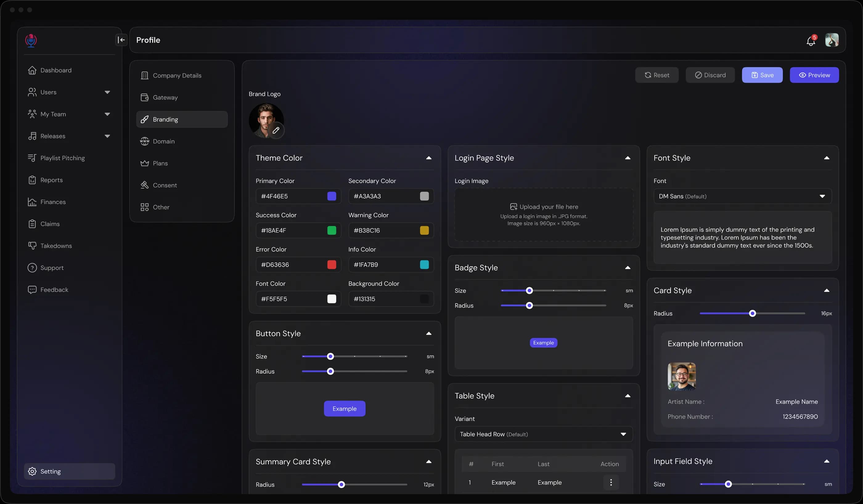Collapse the Summary Card Style section
Screen dimensions: 863x504
pos(428,461)
